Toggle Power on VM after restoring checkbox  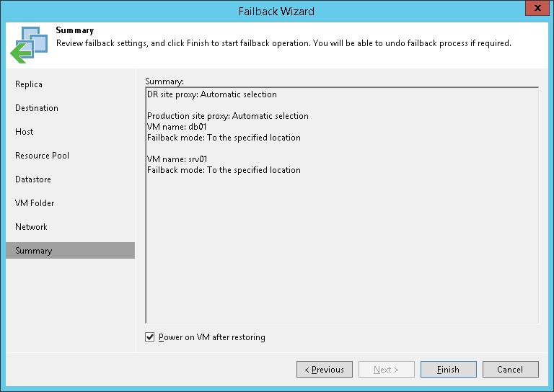150,337
